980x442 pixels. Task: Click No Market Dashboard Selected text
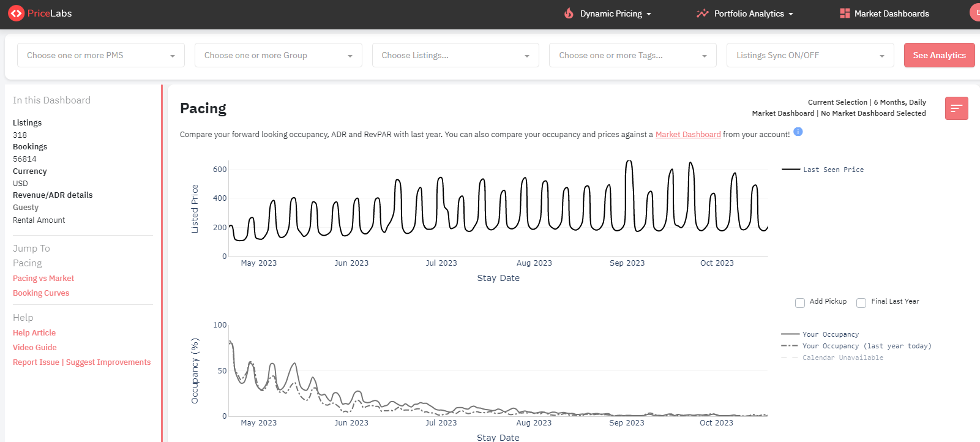[873, 113]
